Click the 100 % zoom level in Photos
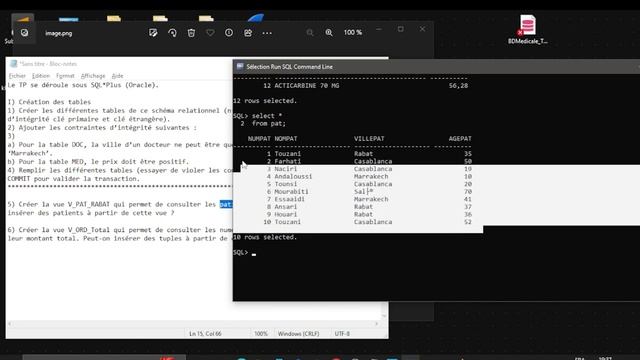This screenshot has height=360, width=640. pos(353,33)
